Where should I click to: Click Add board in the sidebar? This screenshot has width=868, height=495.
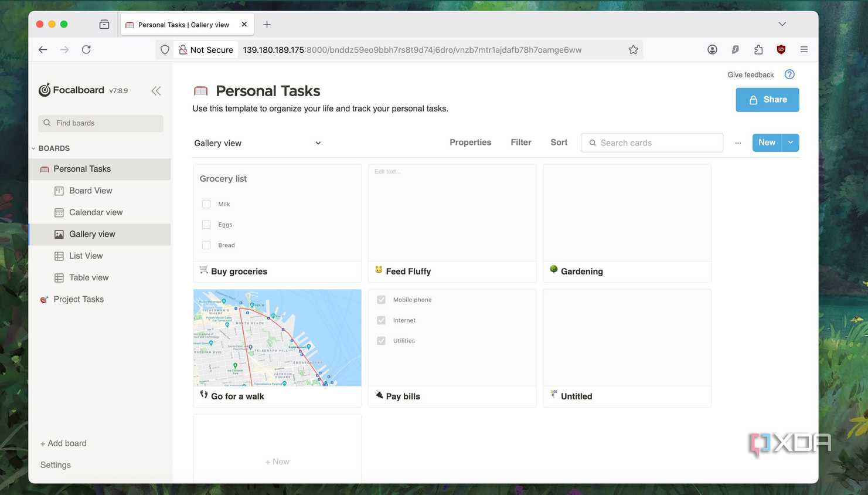coord(63,443)
